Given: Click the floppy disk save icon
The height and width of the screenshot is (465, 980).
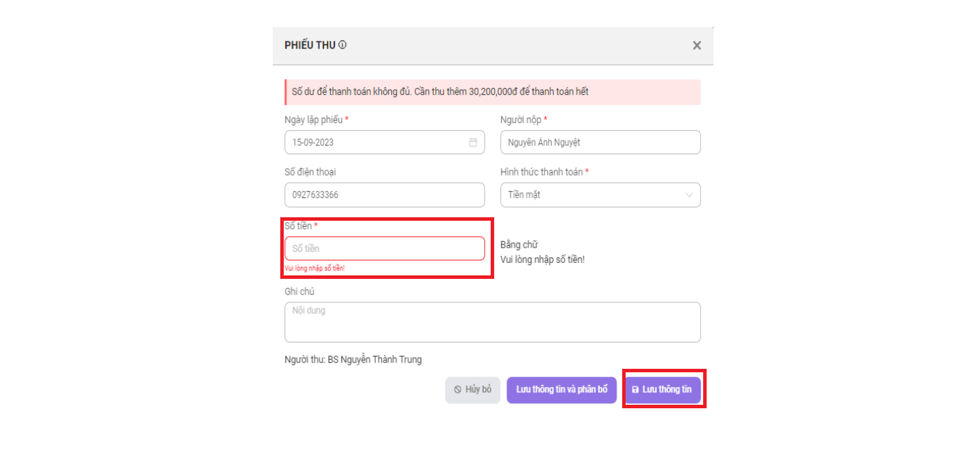Looking at the screenshot, I should click(635, 390).
